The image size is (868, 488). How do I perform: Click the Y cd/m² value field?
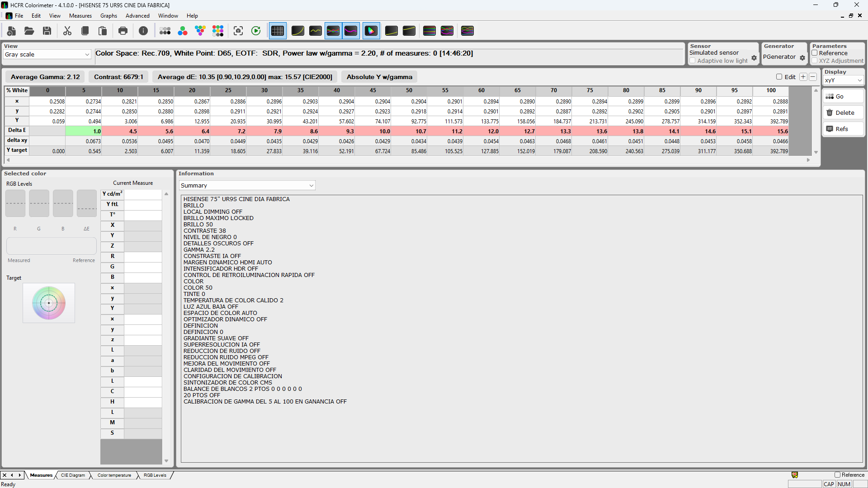(x=143, y=194)
